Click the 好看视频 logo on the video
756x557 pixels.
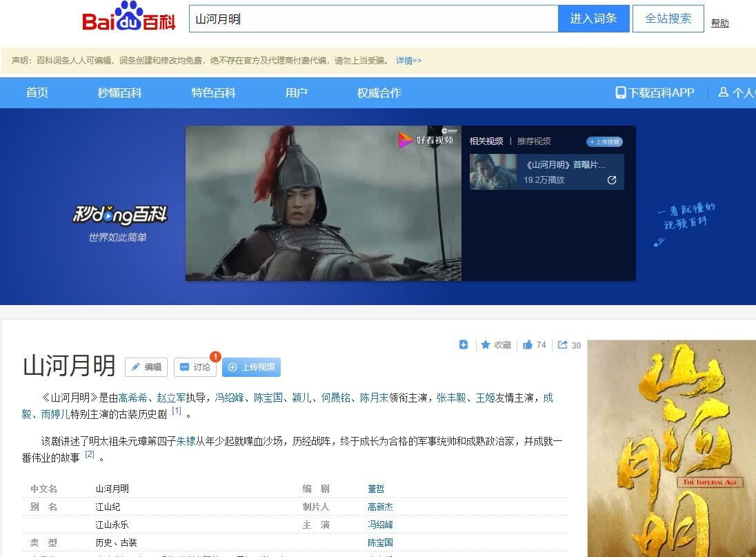[426, 139]
